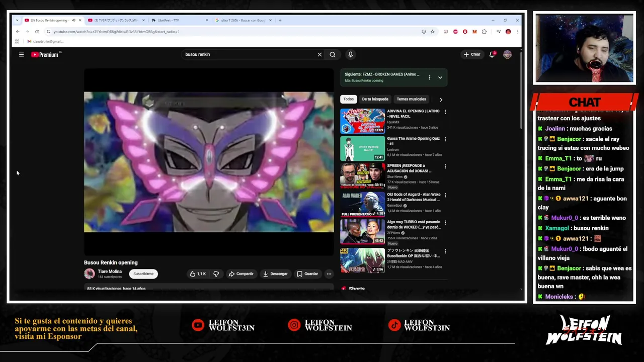Open the YouTube hamburger guide menu

[x=21, y=54]
